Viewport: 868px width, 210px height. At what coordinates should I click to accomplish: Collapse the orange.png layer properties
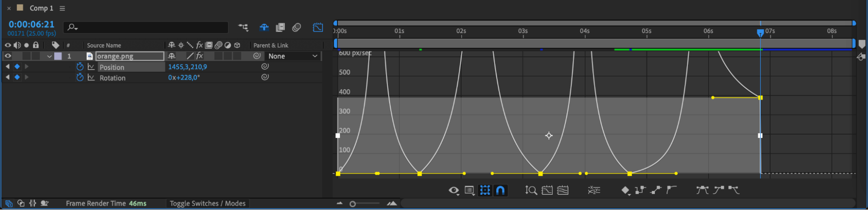click(x=50, y=56)
